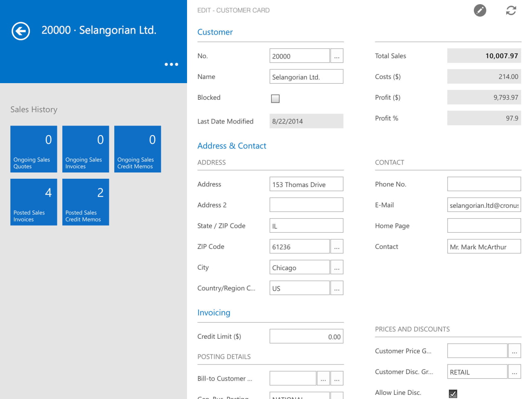Click inside the Phone No. input field
532x399 pixels.
[x=484, y=184]
